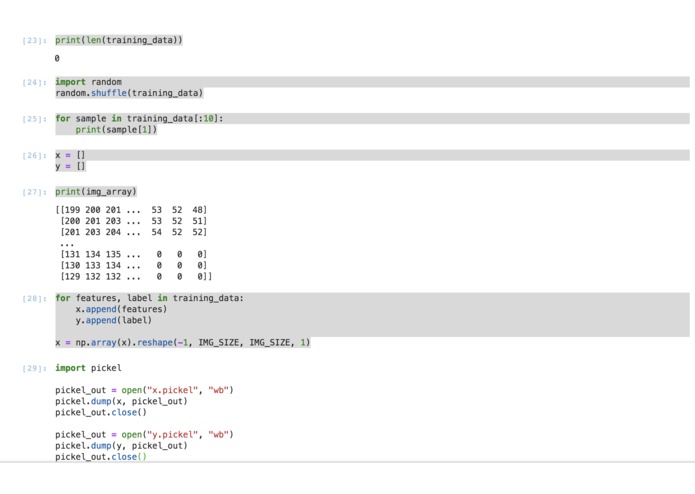
Task: Click the print(img_array) code line
Action: pos(96,192)
